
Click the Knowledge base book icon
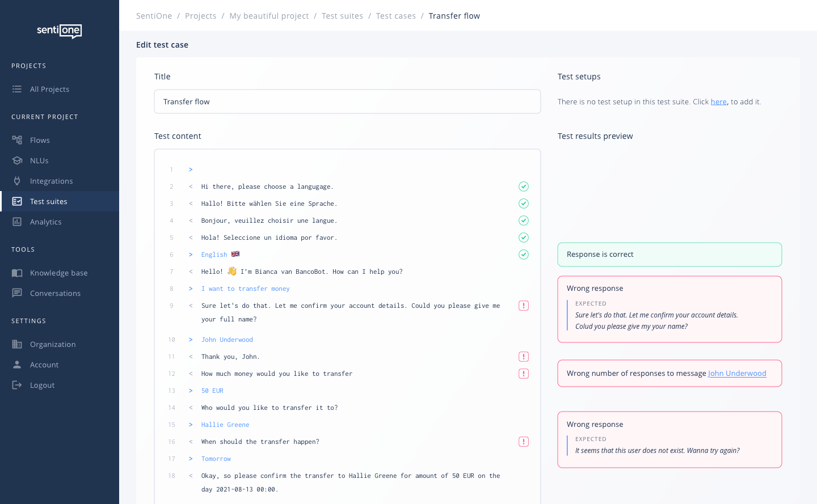point(17,273)
